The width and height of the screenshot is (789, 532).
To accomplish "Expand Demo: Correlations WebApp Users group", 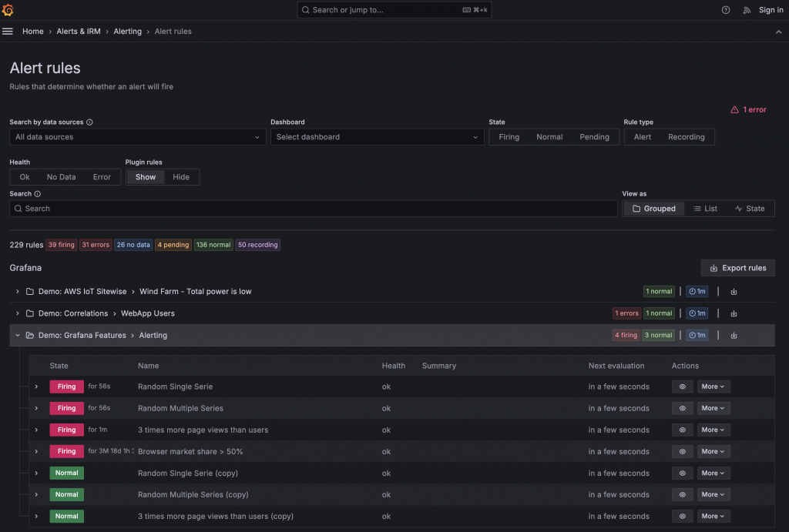I will [18, 313].
